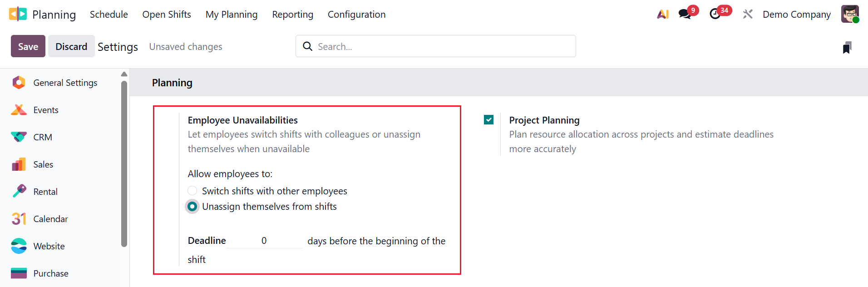
Task: Uncheck the Project Planning option
Action: pos(488,119)
